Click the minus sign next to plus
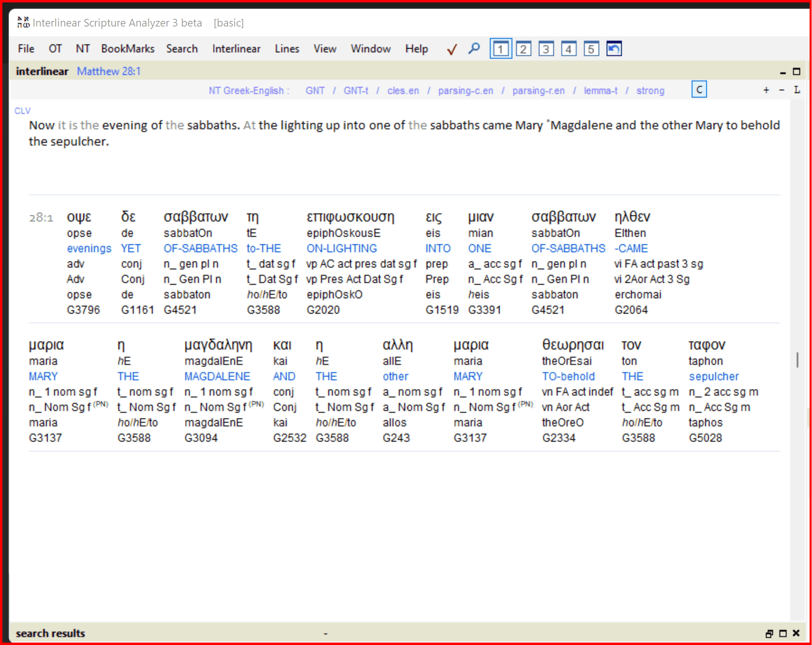Screen dimensions: 812x645 [781, 90]
